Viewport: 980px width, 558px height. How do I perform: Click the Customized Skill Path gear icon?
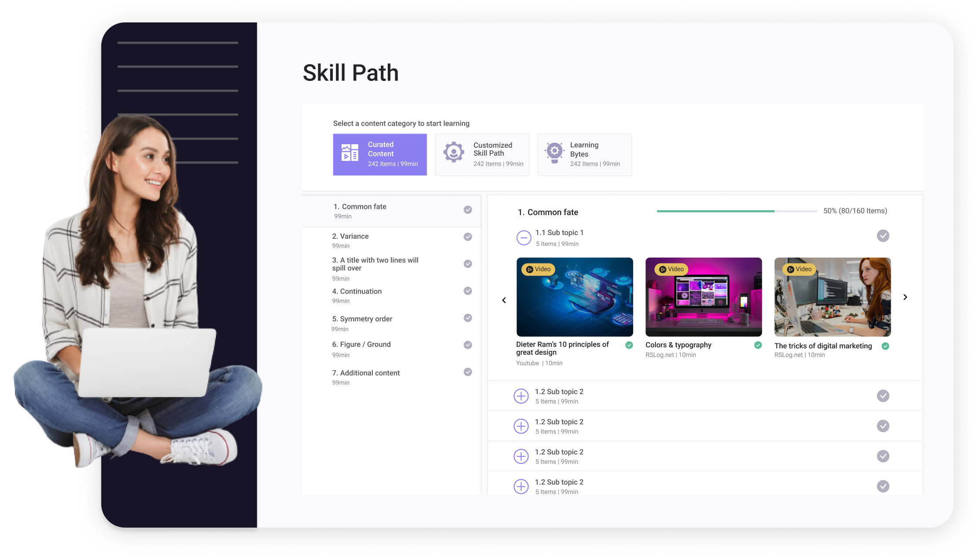click(x=453, y=153)
